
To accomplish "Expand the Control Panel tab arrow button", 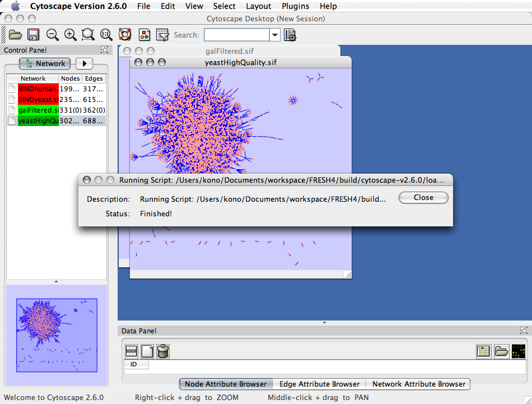I will [x=84, y=63].
